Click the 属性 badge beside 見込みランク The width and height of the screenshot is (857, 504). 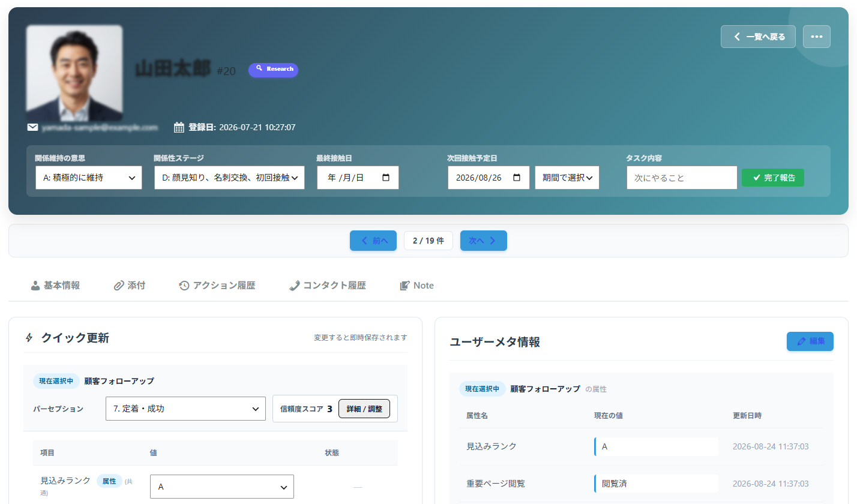109,481
